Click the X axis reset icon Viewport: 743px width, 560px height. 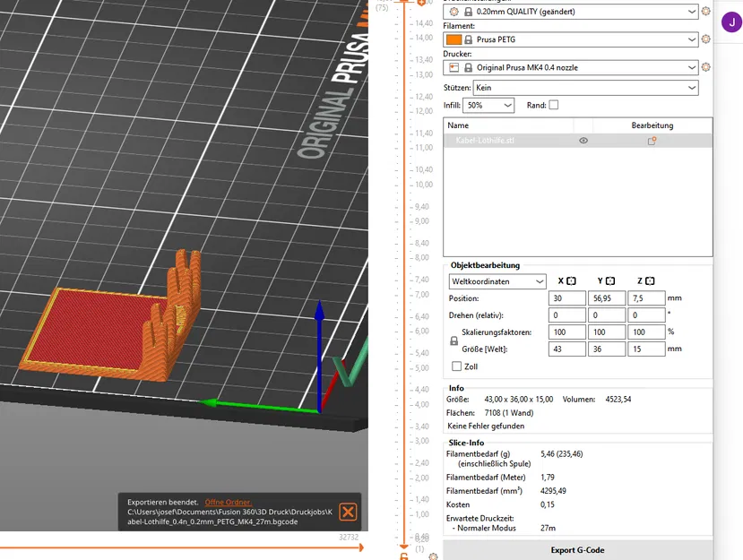(x=572, y=281)
